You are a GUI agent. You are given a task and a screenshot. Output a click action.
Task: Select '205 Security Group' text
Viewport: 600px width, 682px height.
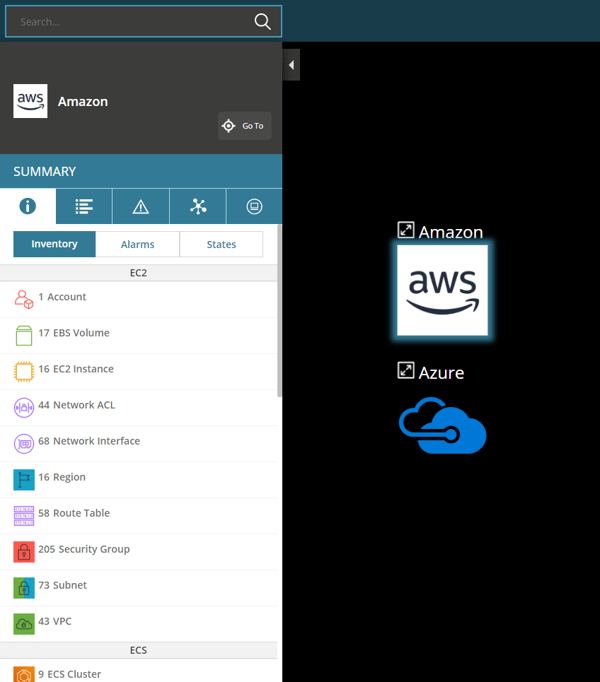pos(84,549)
